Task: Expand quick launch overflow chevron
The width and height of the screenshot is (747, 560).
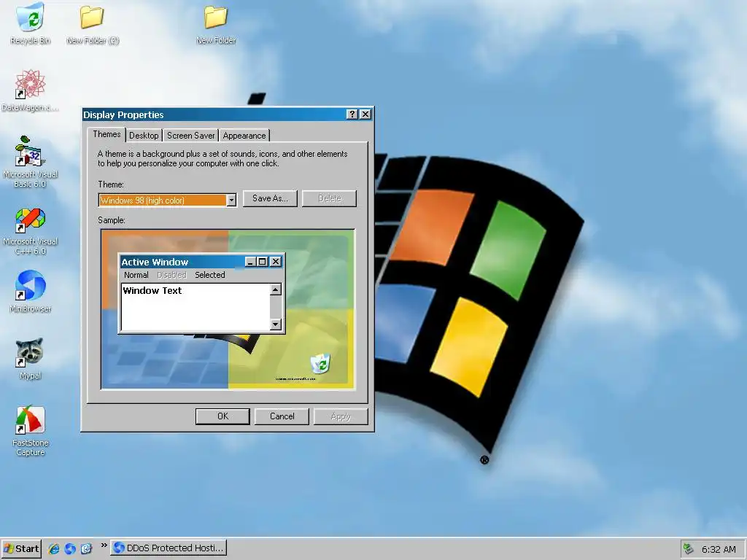Action: [104, 545]
